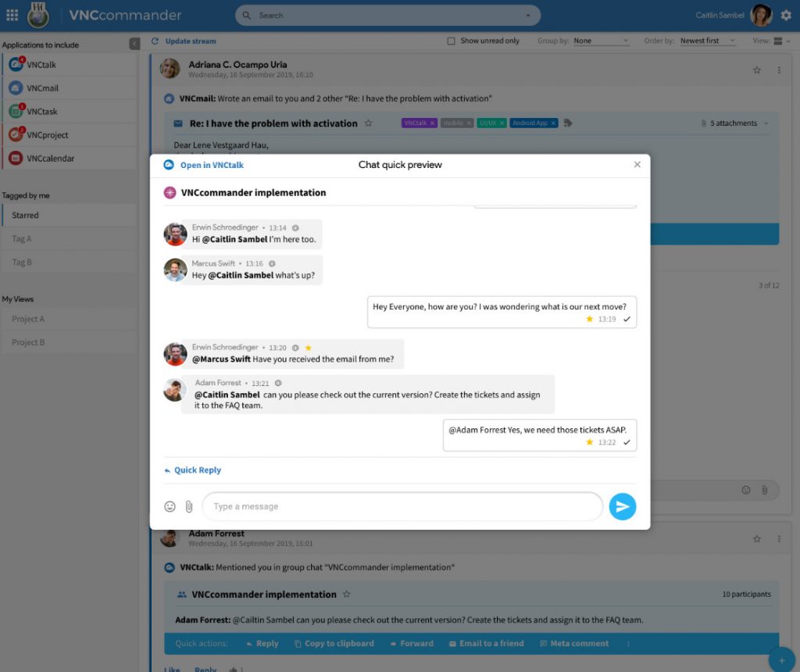Viewport: 800px width, 672px height.
Task: Open Project A under My Views
Action: click(x=70, y=319)
